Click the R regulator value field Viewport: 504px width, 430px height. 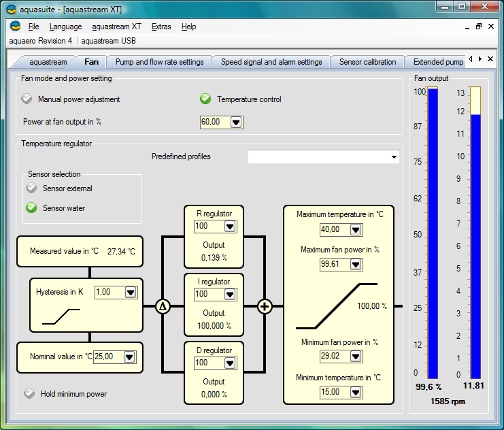[209, 227]
